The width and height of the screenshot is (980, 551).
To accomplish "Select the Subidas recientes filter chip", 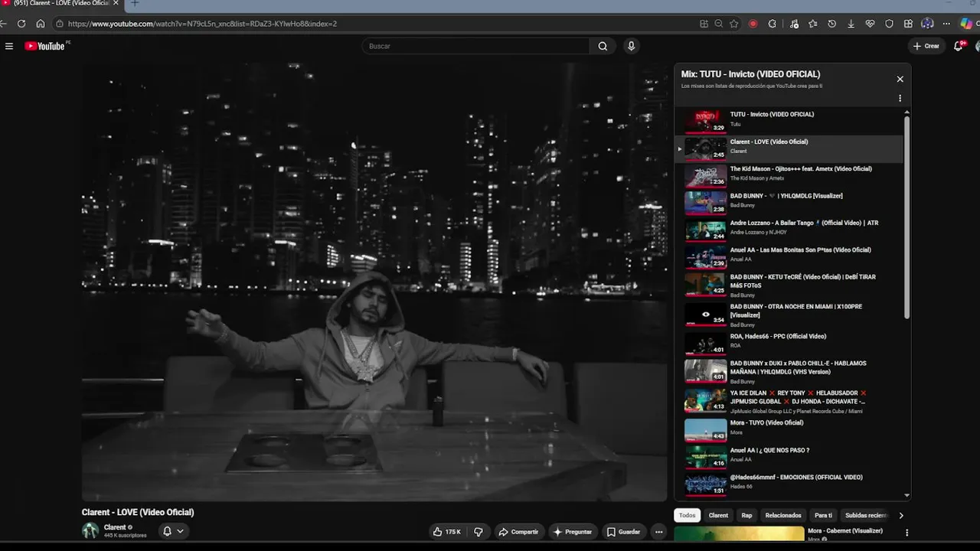I will click(x=865, y=516).
